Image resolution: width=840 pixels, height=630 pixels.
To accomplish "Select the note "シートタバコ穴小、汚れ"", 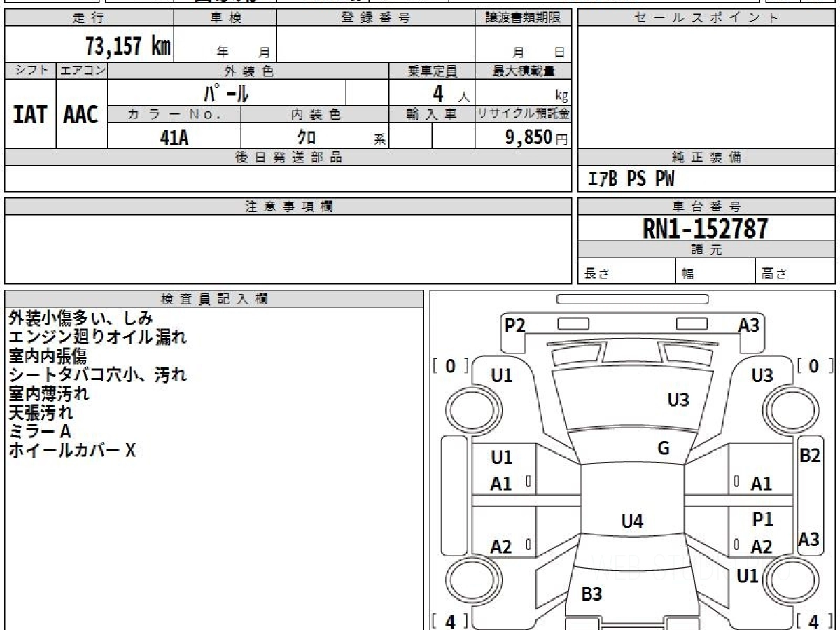I will point(98,375).
